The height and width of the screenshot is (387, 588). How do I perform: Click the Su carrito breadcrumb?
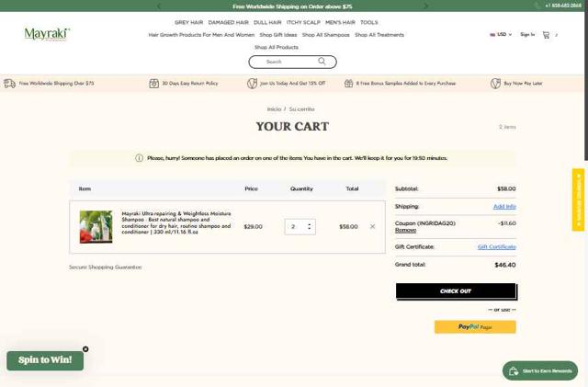click(x=302, y=109)
